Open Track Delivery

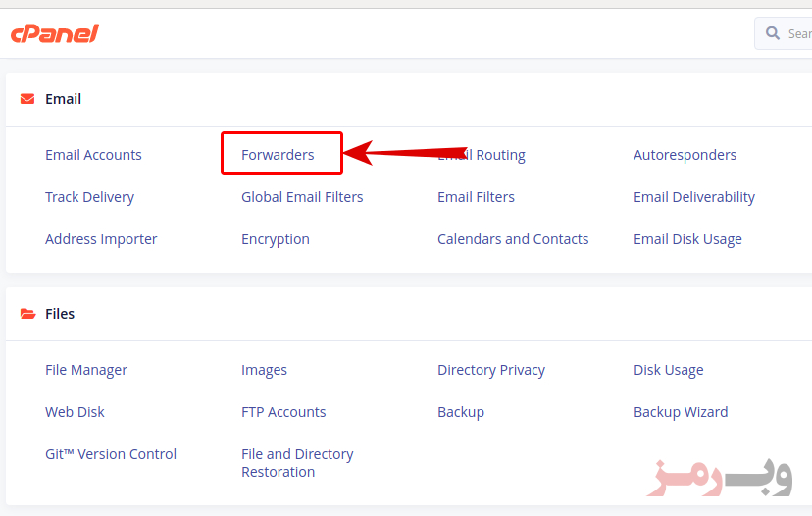pyautogui.click(x=89, y=197)
